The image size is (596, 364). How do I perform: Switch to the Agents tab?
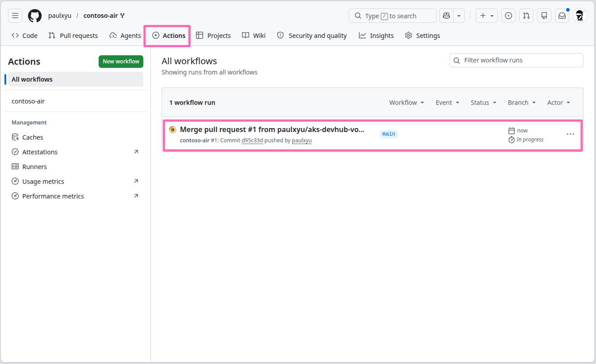pos(125,36)
